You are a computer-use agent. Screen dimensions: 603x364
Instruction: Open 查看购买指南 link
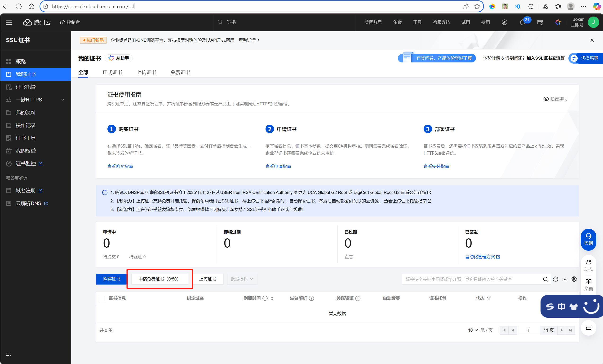pos(120,166)
